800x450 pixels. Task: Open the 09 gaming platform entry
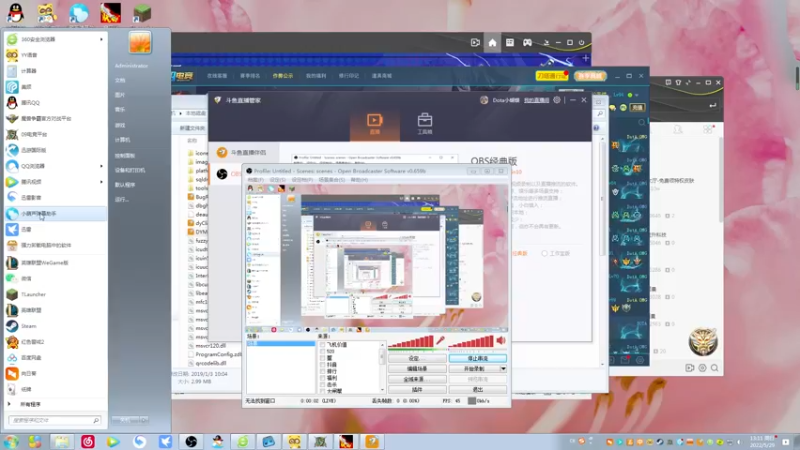coord(54,134)
